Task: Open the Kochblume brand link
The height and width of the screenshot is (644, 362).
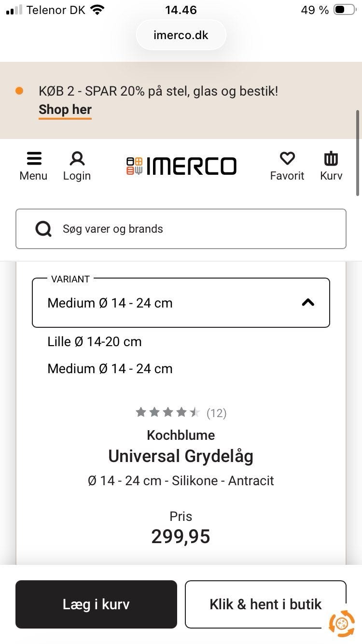Action: coord(181,435)
